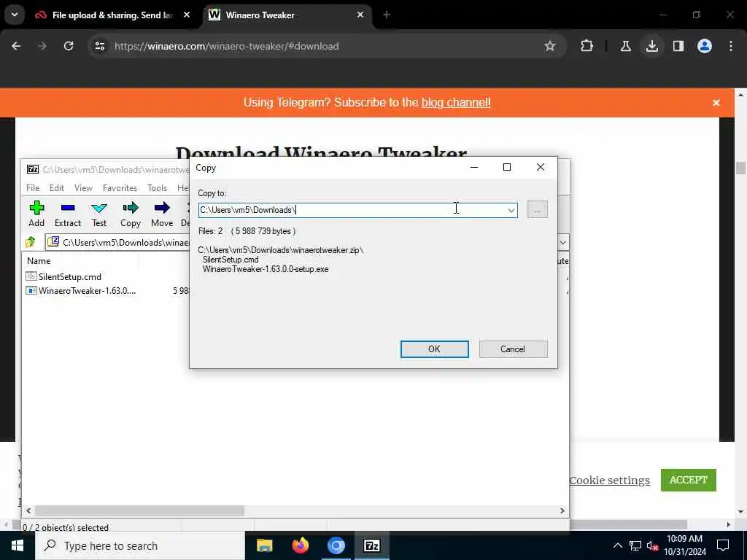The image size is (747, 560).
Task: Open the Chrome extensions puzzle icon
Action: (587, 46)
